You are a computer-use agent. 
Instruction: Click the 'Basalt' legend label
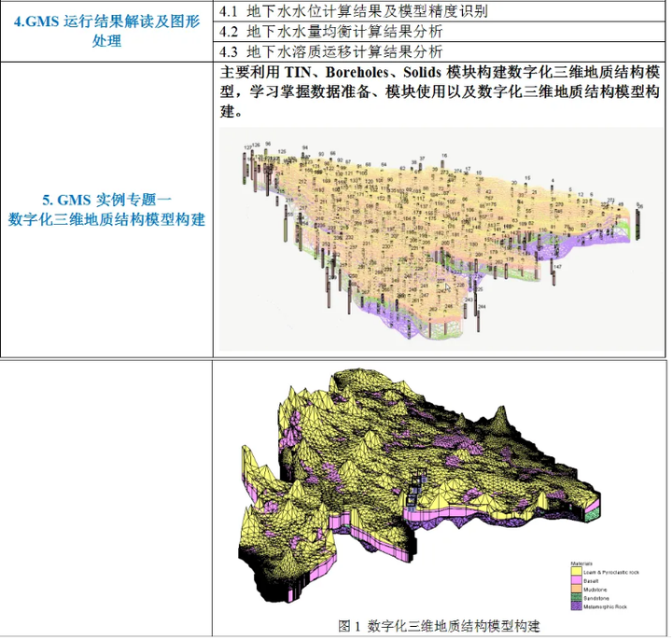point(591,581)
